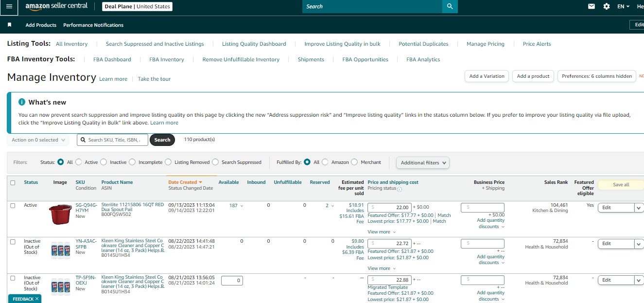This screenshot has width=644, height=303.
Task: Check the row for SKU YN-A3AC-SFPB
Action: pos(13,242)
